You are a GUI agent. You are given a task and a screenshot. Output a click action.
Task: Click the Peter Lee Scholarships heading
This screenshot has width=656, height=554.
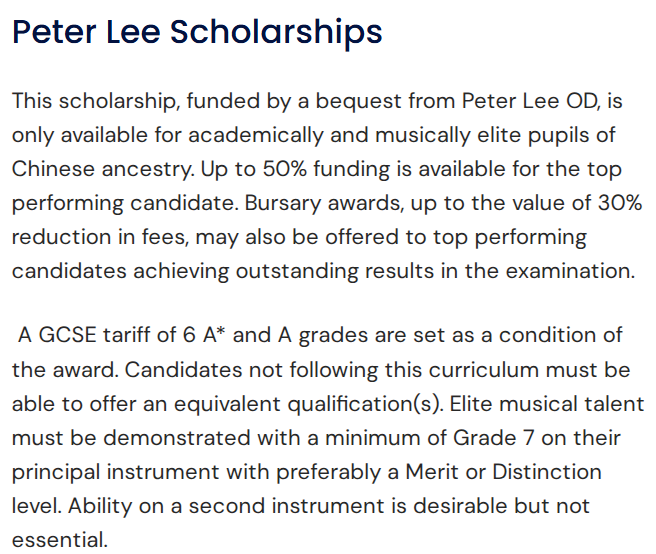pyautogui.click(x=197, y=32)
